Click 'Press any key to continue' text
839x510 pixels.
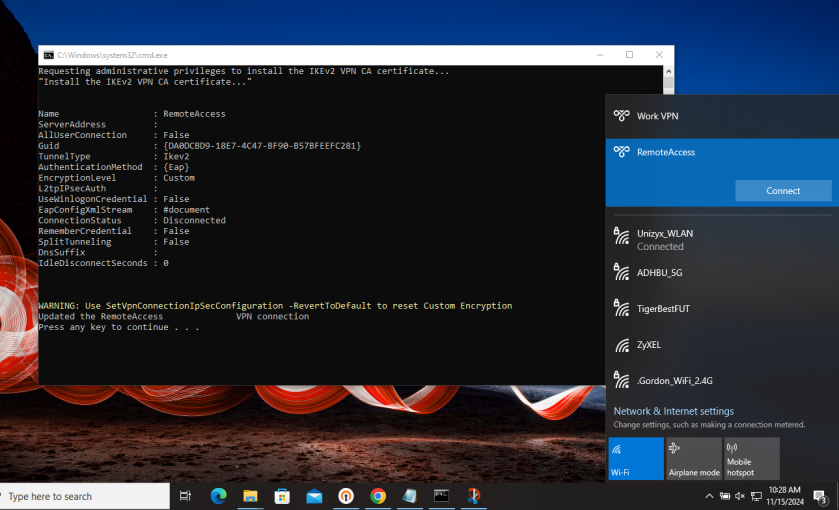118,327
